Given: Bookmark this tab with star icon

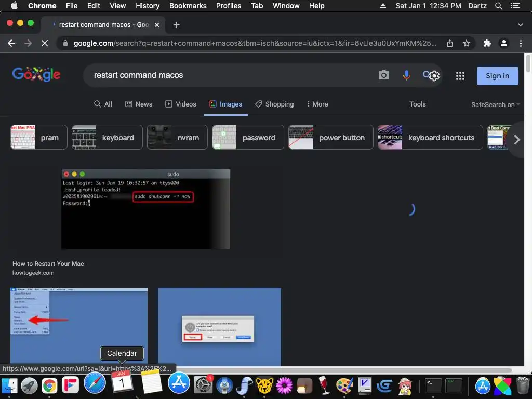Looking at the screenshot, I should click(x=467, y=43).
